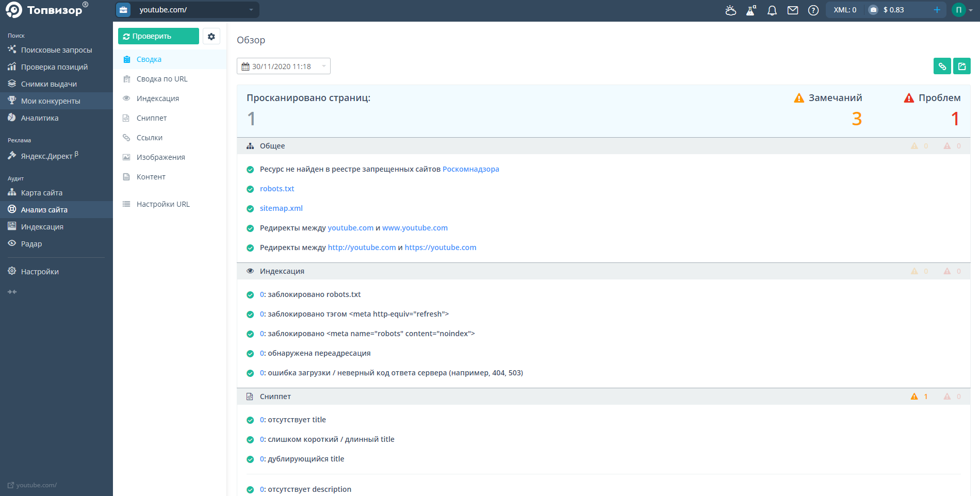This screenshot has height=496, width=980.
Task: Select Анализ сайта in sidebar
Action: [56, 210]
